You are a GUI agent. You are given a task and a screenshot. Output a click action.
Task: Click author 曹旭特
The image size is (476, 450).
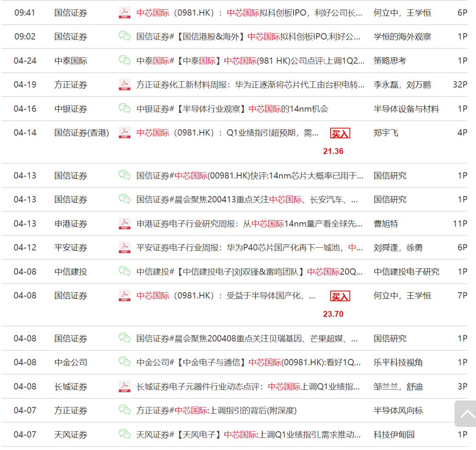point(386,224)
